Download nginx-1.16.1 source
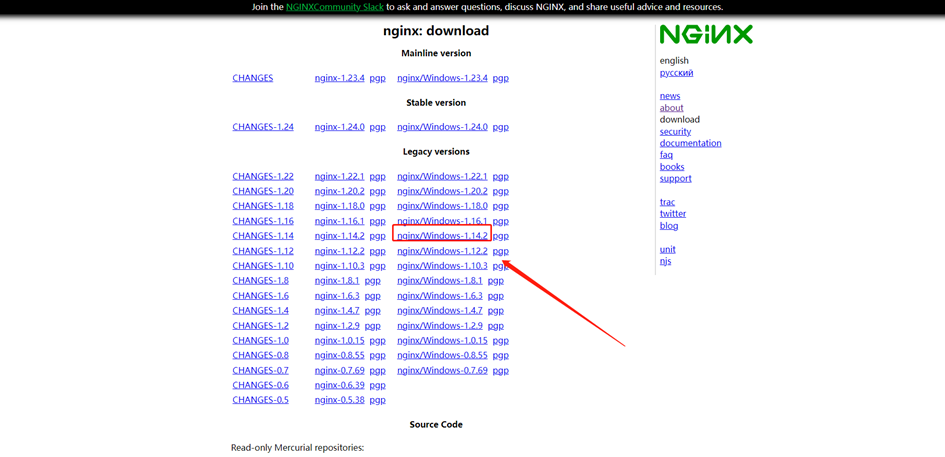This screenshot has height=457, width=945. [x=339, y=221]
